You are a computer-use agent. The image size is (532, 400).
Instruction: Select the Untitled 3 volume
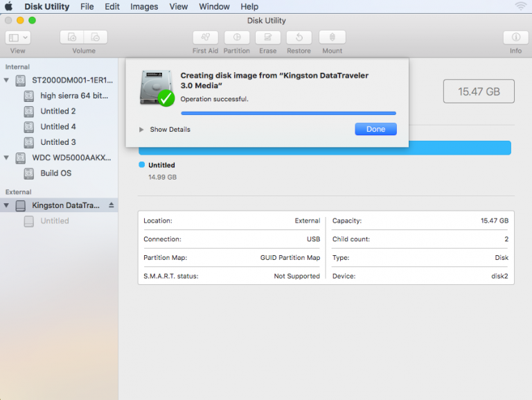(x=59, y=142)
